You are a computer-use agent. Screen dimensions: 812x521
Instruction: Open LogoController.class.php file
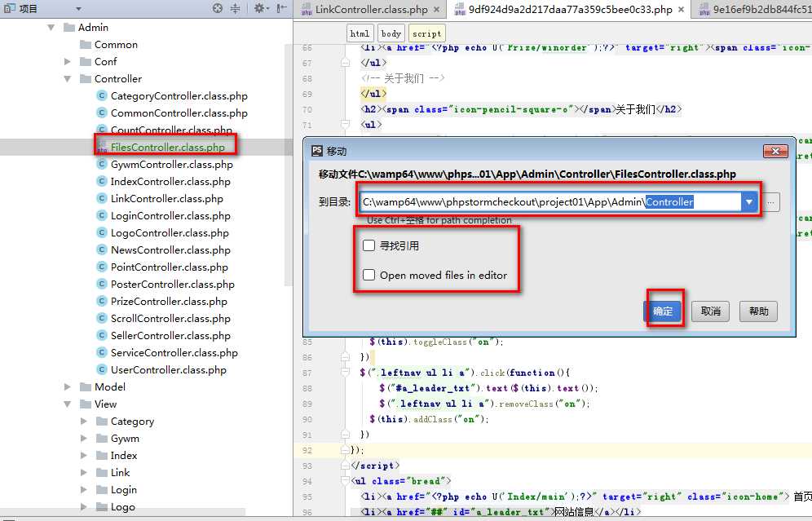click(163, 232)
